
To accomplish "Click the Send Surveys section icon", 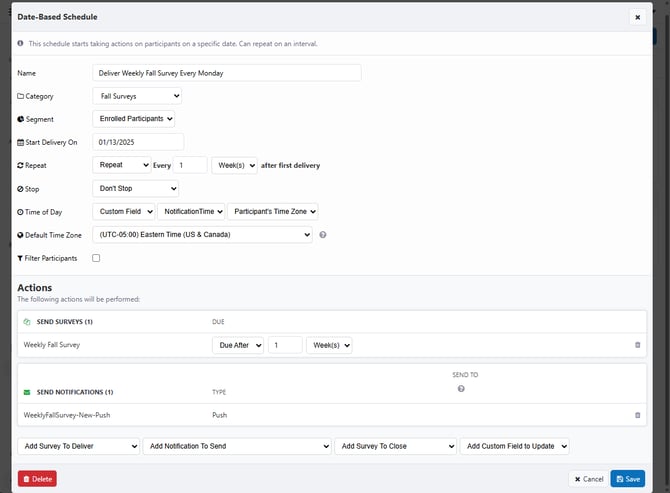I will click(x=27, y=323).
